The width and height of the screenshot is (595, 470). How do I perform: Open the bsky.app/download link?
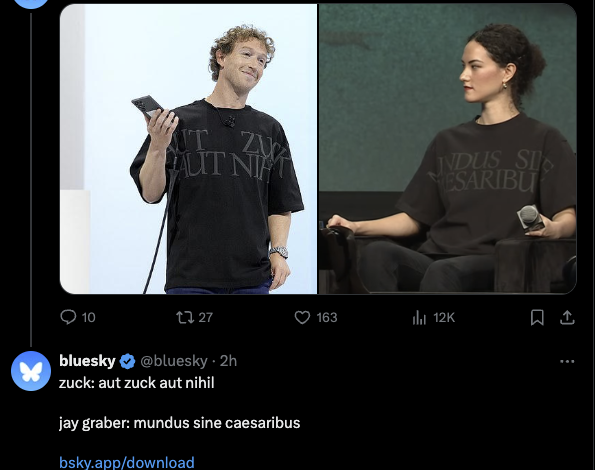[x=127, y=462]
